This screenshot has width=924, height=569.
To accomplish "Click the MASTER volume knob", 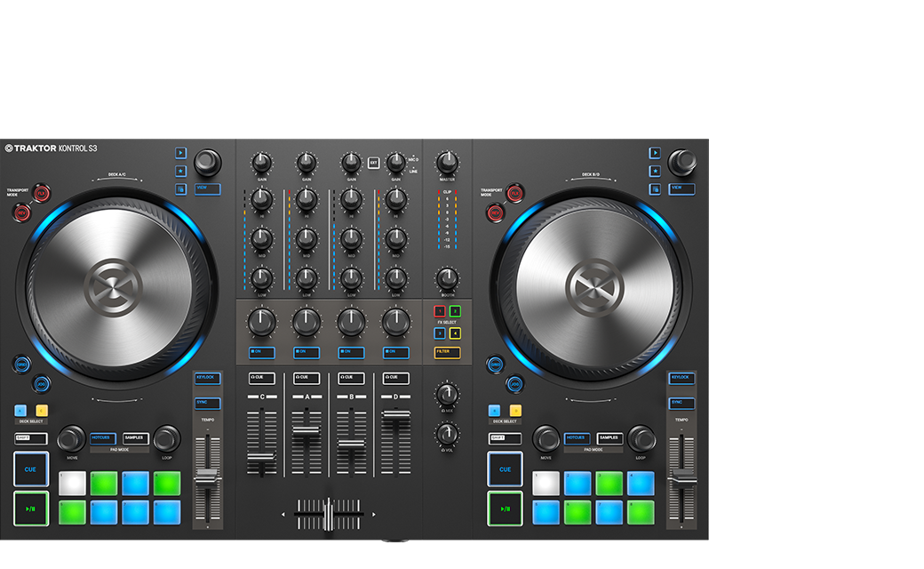I will point(447,162).
